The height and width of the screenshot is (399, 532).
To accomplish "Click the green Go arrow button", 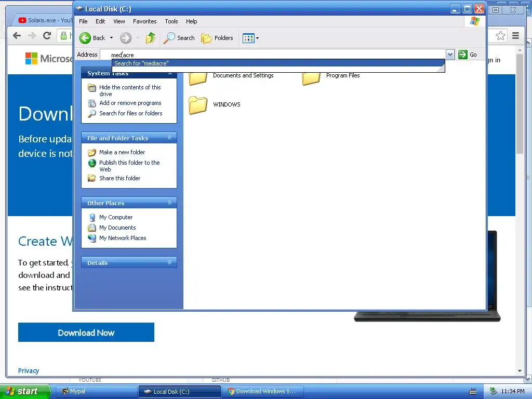I will [463, 55].
